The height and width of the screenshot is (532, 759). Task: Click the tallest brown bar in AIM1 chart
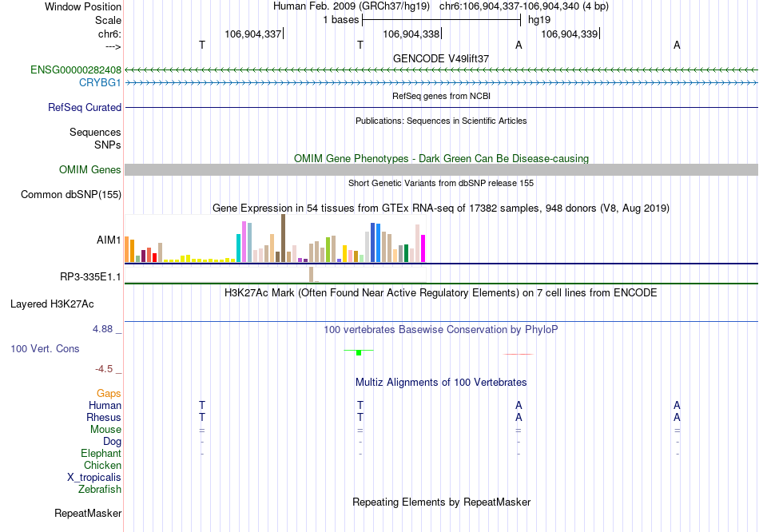(283, 238)
